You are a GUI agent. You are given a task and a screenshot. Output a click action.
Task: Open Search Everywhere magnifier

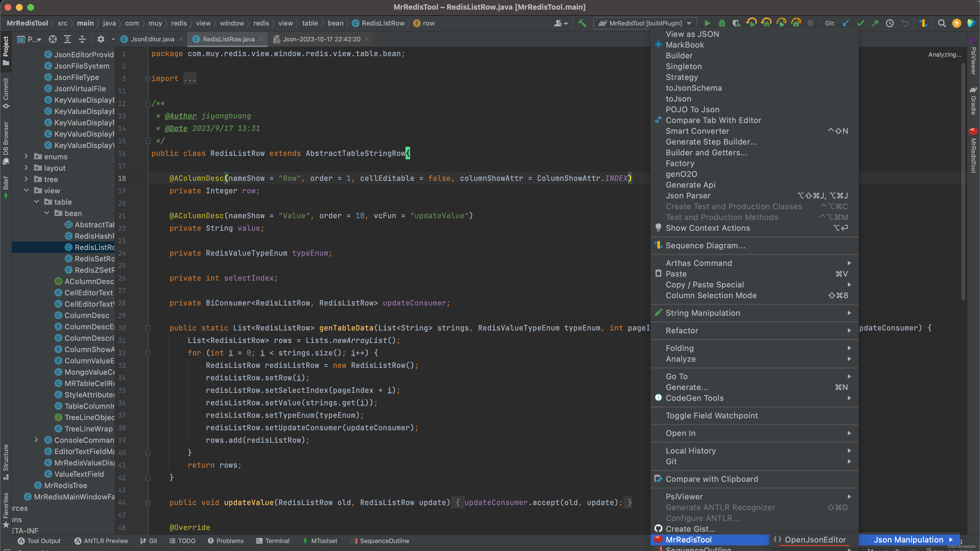[x=941, y=23]
